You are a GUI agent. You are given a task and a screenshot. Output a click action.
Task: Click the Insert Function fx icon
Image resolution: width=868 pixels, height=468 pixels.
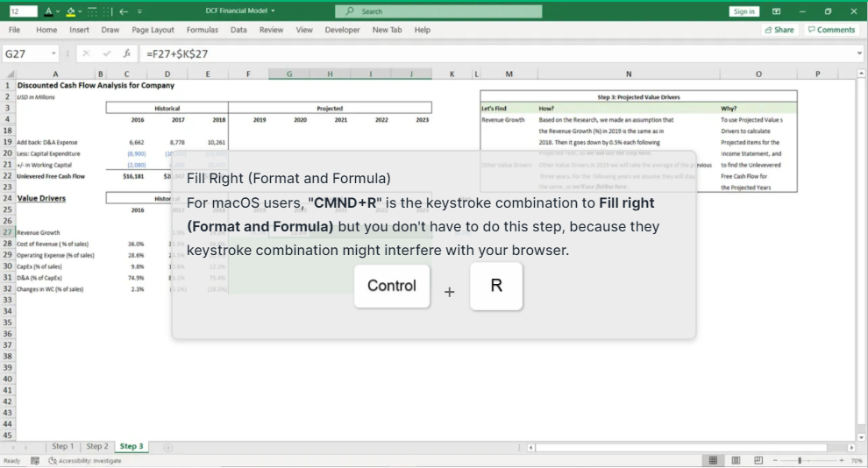pos(127,53)
